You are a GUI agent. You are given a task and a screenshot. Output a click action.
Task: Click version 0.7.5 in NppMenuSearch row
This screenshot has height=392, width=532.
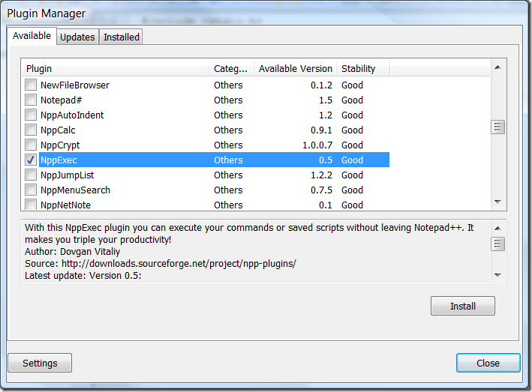click(321, 190)
